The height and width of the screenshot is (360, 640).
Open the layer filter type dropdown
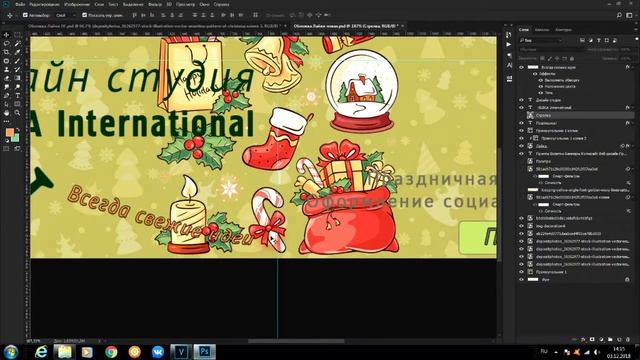(540, 40)
